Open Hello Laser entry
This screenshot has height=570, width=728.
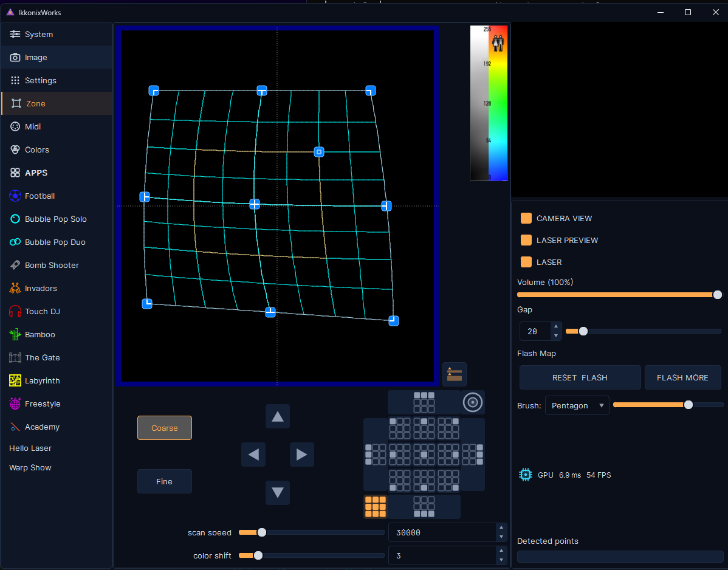click(30, 448)
